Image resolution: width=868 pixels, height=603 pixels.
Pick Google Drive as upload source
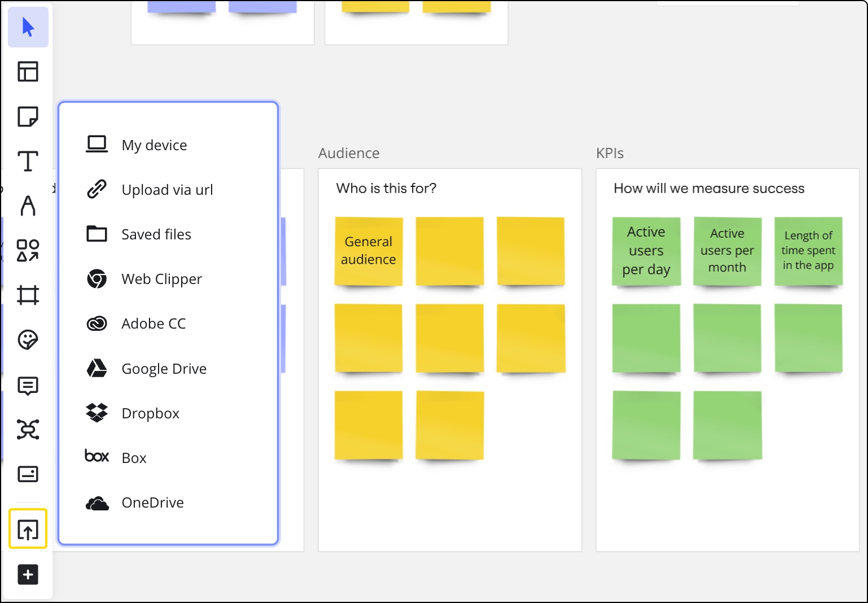(x=164, y=369)
